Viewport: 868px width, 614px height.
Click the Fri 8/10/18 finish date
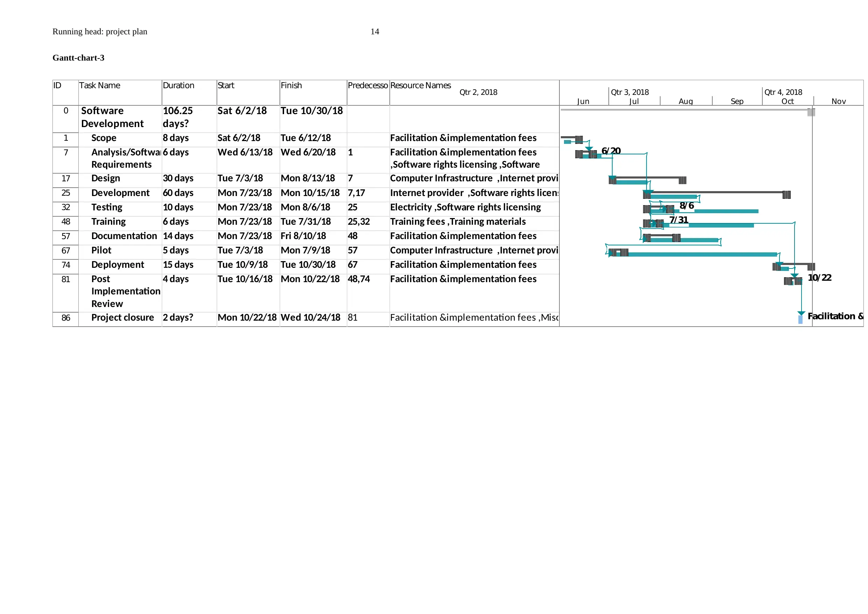(303, 236)
